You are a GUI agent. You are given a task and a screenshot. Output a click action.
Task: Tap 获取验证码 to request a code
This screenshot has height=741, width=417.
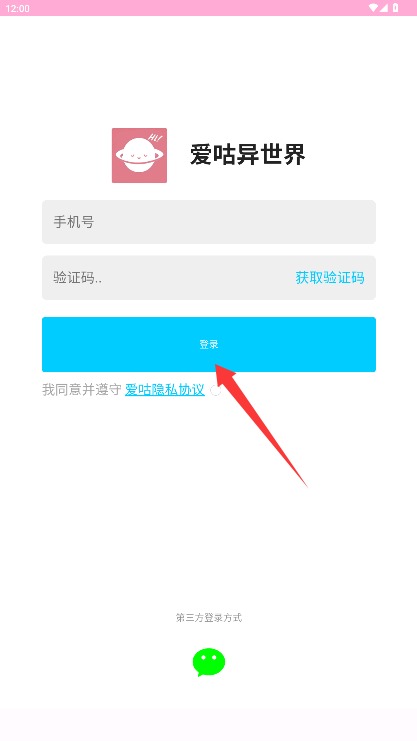click(330, 277)
